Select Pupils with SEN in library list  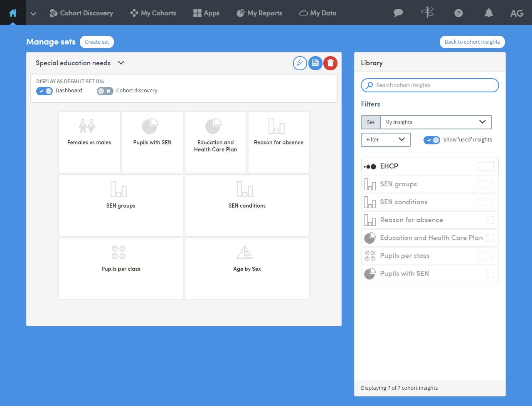click(430, 274)
